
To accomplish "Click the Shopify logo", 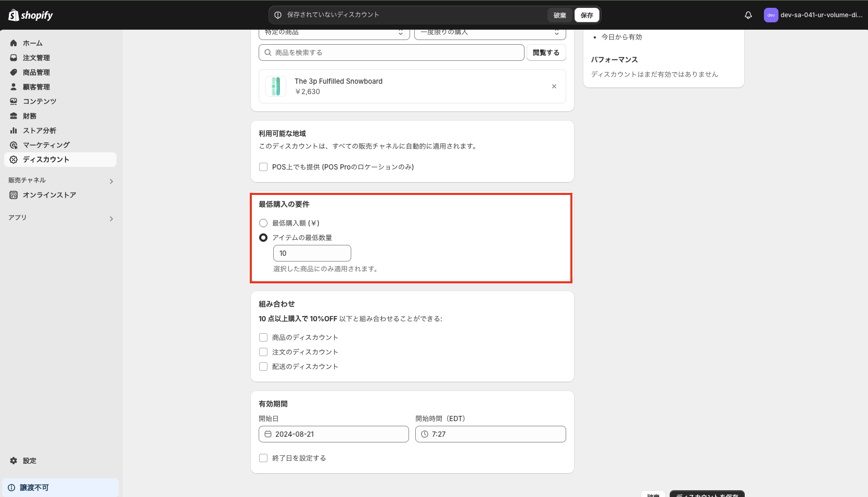I will [x=30, y=15].
